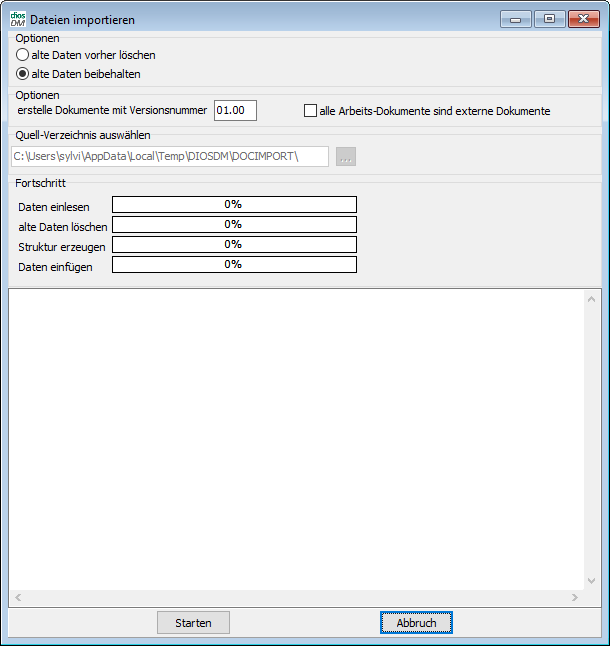Screen dimensions: 610x646
Task: Click inside the empty log output area
Action: [296, 440]
